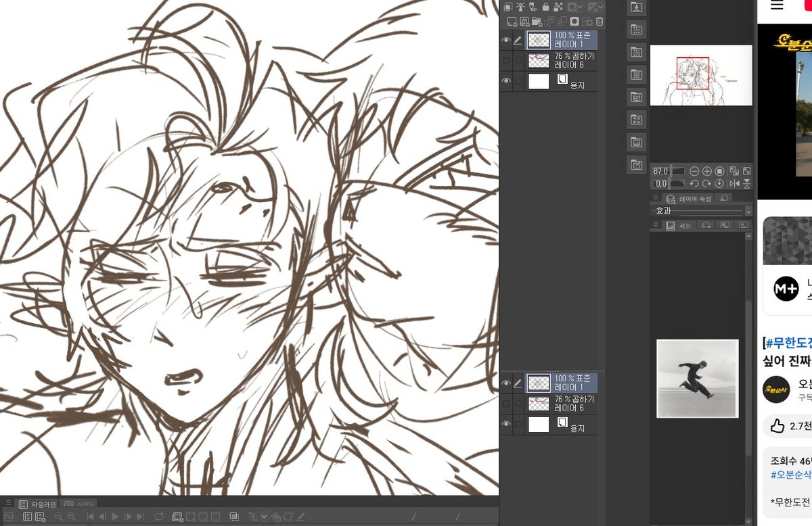Viewport: 812px width, 526px height.
Task: Hide 용지 layer in lower layer list
Action: pos(506,424)
